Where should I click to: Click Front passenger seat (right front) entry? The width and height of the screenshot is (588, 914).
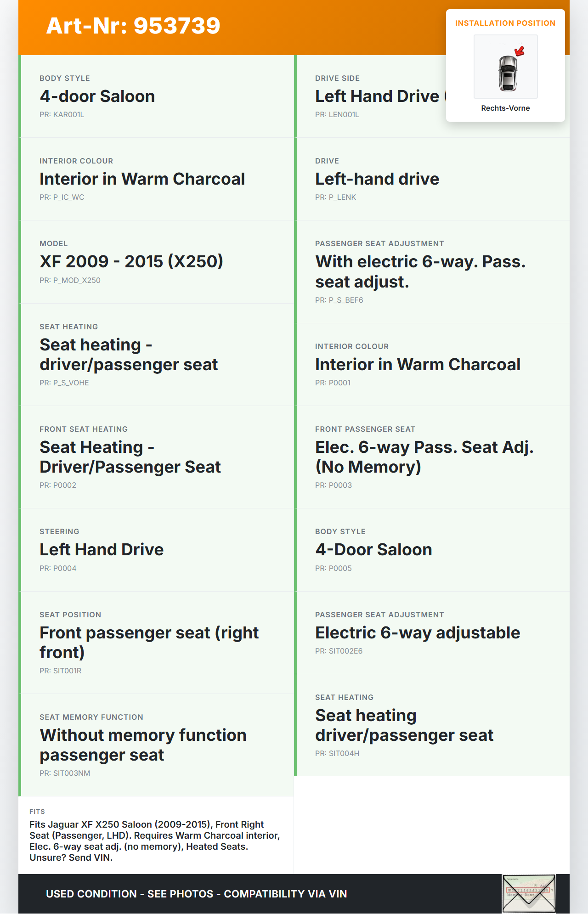point(149,642)
